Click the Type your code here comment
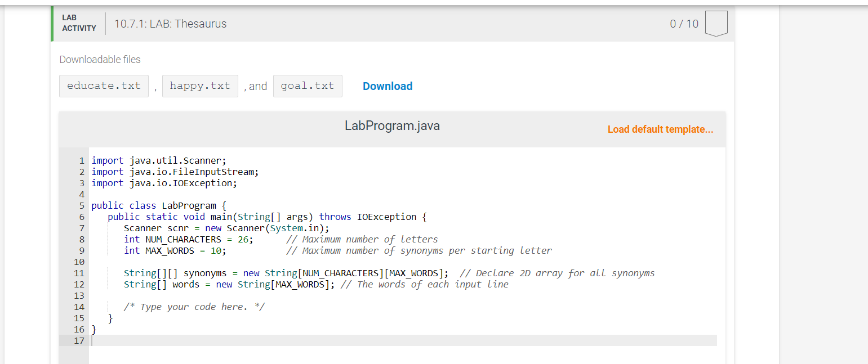The height and width of the screenshot is (364, 868). tap(194, 307)
